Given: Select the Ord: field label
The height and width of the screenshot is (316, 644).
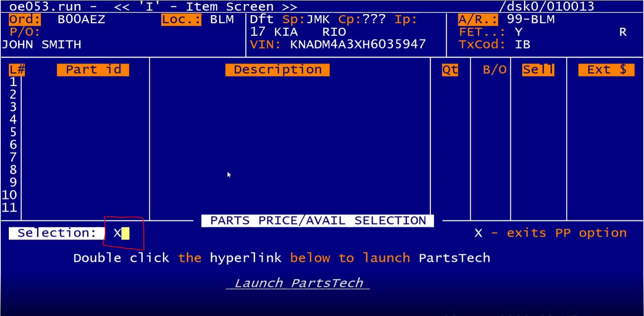Looking at the screenshot, I should point(25,19).
